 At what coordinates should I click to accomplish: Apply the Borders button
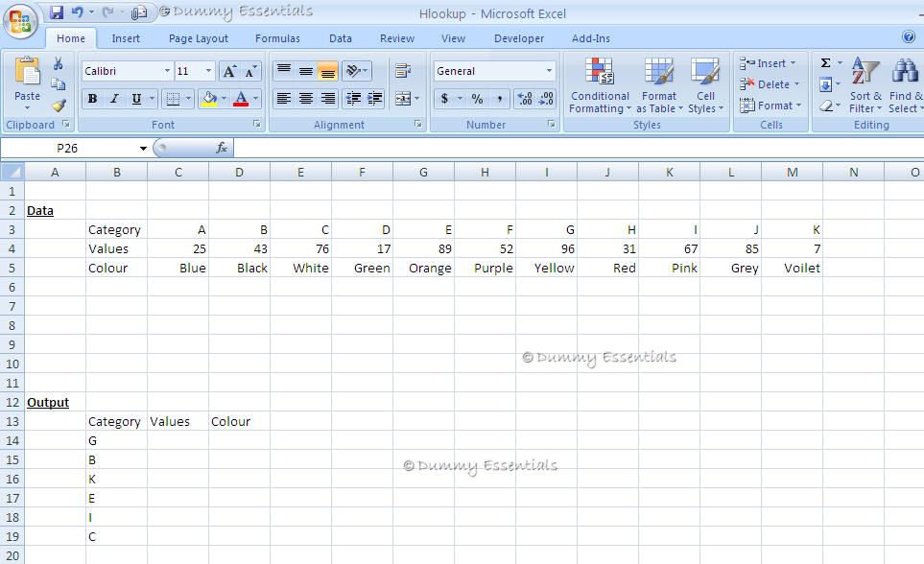pos(173,99)
